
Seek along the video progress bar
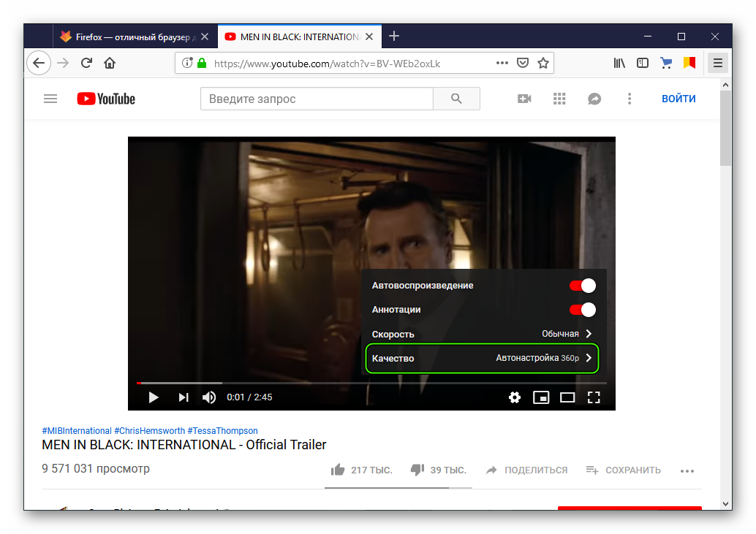click(x=371, y=384)
